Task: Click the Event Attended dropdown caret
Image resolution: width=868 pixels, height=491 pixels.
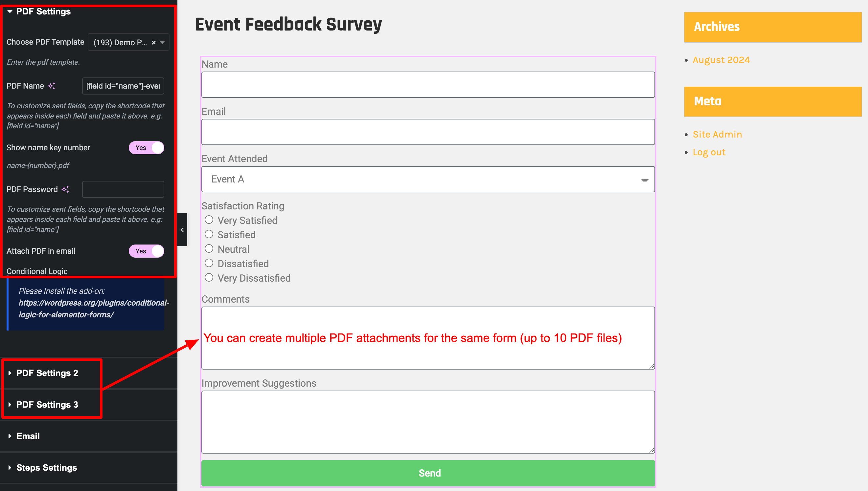Action: point(645,180)
